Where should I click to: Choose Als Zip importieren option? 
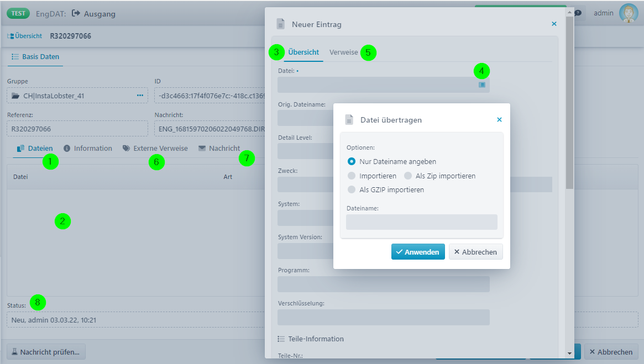pos(407,176)
